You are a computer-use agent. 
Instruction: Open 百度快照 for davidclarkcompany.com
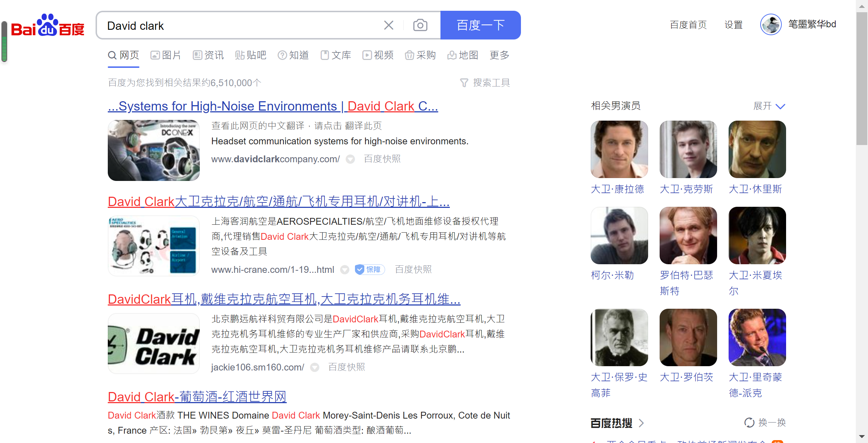click(382, 159)
